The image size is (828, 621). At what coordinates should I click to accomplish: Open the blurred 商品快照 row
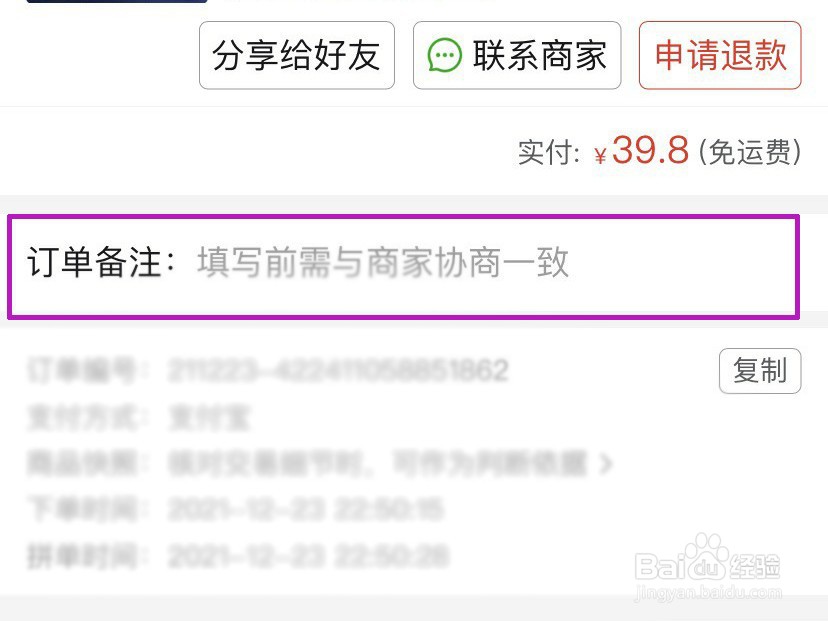point(319,464)
